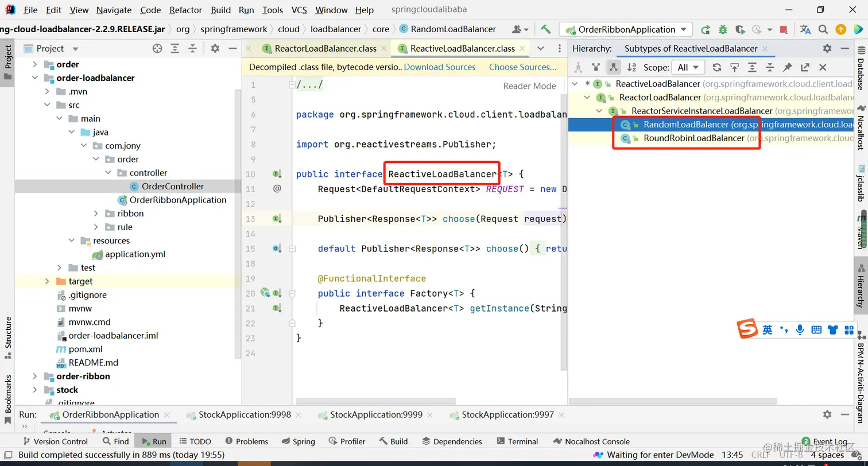This screenshot has height=466, width=868.
Task: Click the Autoscroll to Source icon in Hierarchy
Action: click(x=734, y=67)
